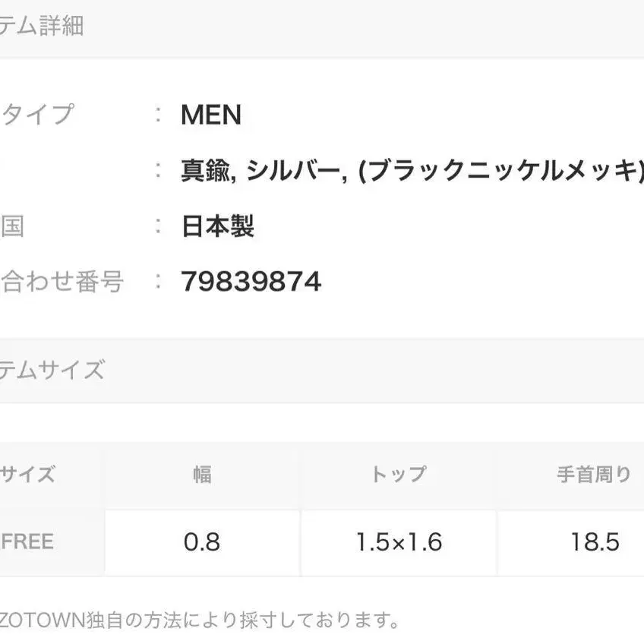Select the 18.5 wrist circumference cell
This screenshot has width=644, height=644.
tap(595, 541)
